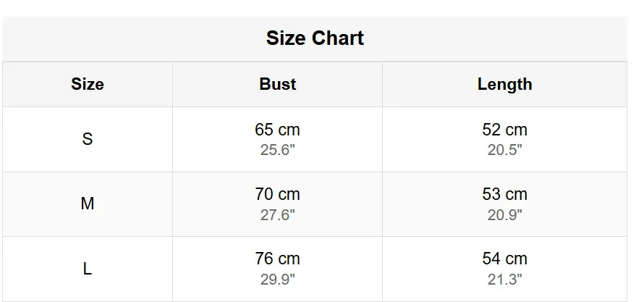Click the M size row label

[88, 204]
